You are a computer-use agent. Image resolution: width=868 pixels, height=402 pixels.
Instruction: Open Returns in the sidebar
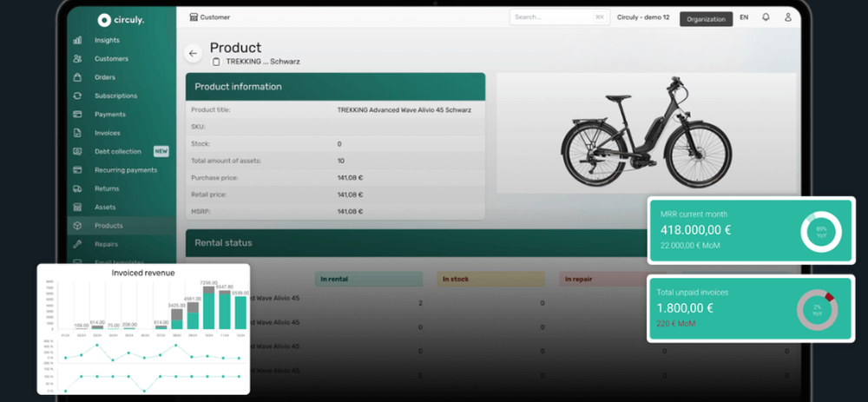107,188
